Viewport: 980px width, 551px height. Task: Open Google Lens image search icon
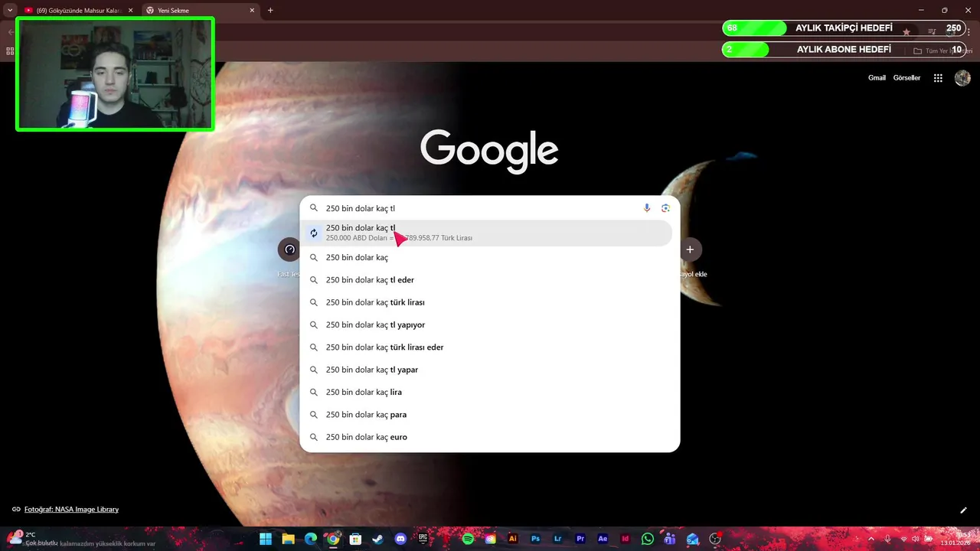(x=665, y=208)
